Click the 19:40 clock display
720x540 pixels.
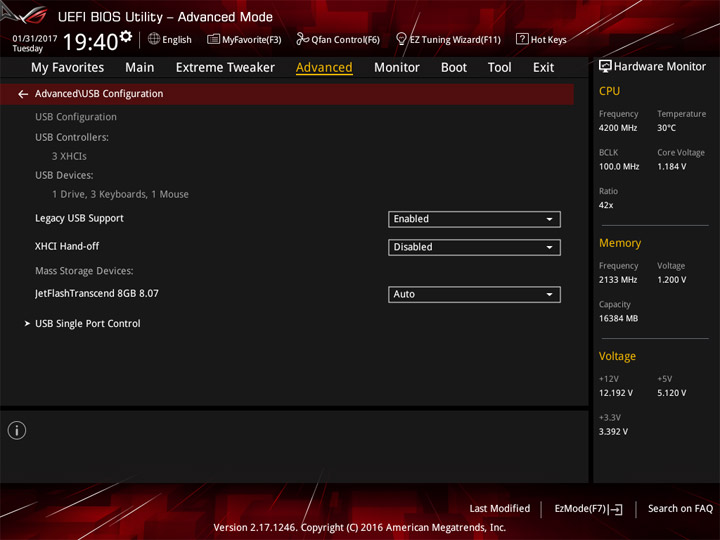[x=91, y=42]
